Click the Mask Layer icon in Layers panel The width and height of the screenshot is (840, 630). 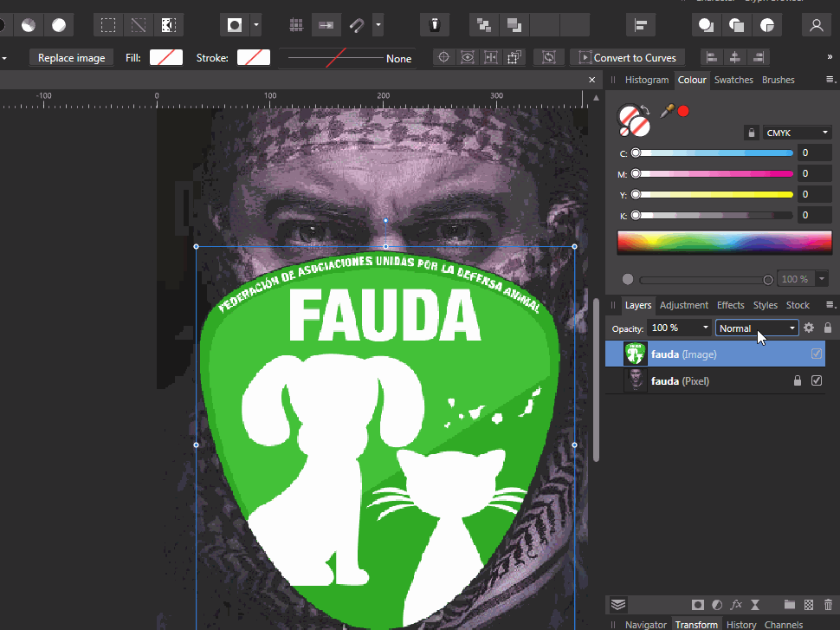tap(697, 605)
